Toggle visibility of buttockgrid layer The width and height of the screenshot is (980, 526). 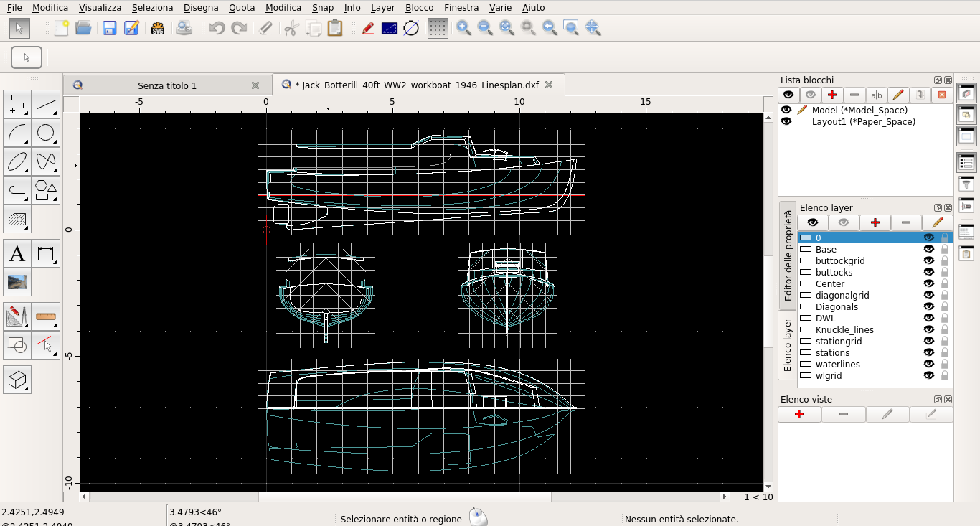click(929, 260)
